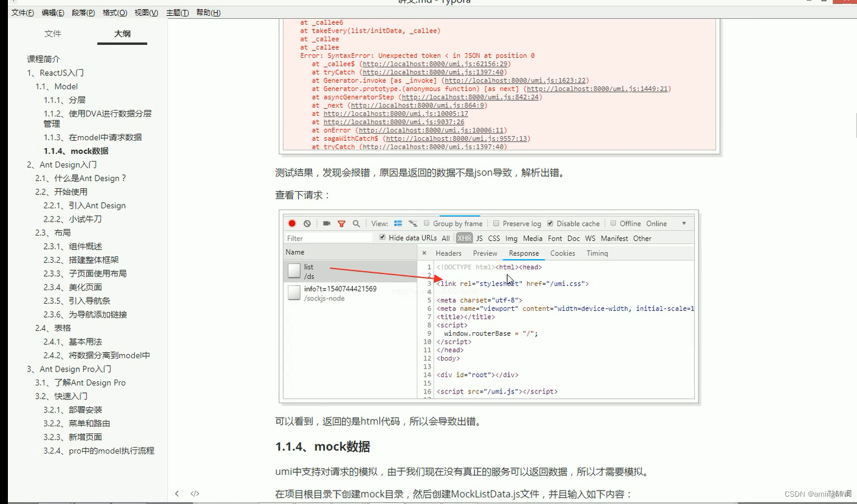
Task: Open the Timing tab in DevTools screenshot
Action: (597, 253)
